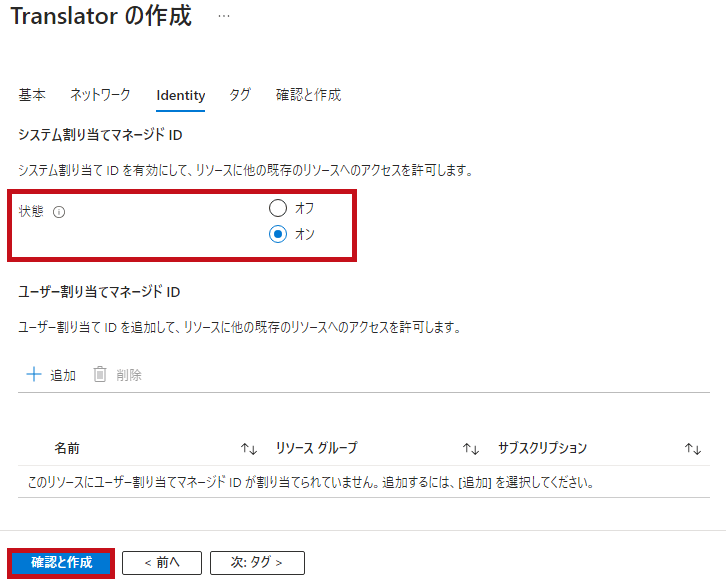Viewport: 726px width, 582px height.
Task: Click the 削除 label in toolbar
Action: (129, 375)
